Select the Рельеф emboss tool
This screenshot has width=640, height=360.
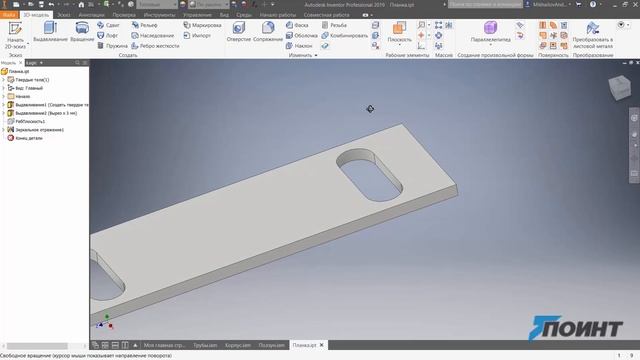(x=144, y=25)
